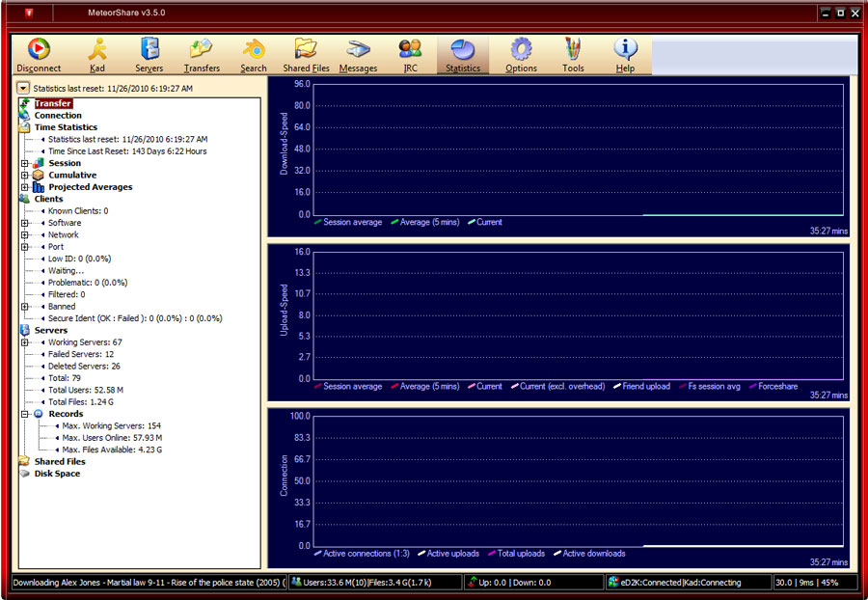The width and height of the screenshot is (868, 600).
Task: Open the Options gear icon
Action: (x=521, y=54)
